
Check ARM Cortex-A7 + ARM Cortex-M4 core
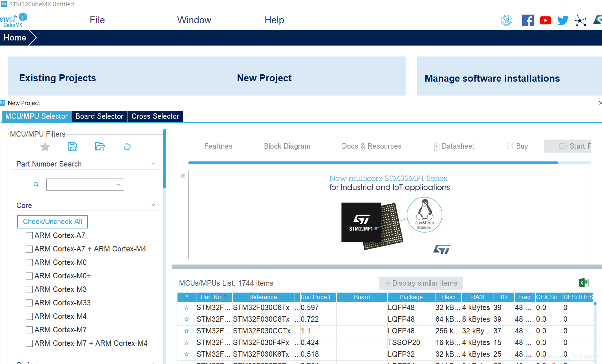pyautogui.click(x=30, y=249)
